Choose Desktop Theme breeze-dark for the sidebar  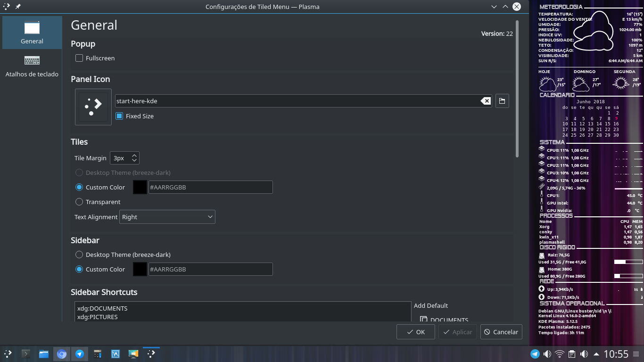[x=79, y=255]
